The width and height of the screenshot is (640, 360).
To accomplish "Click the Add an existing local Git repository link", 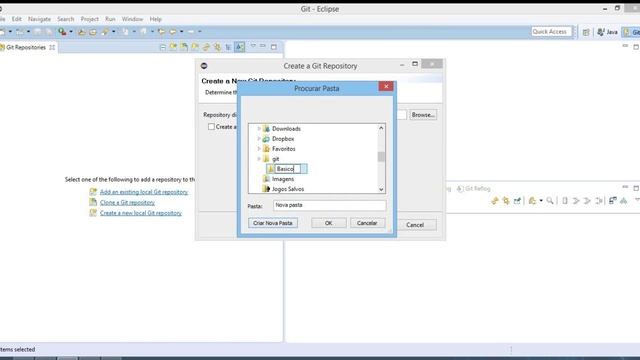I will pyautogui.click(x=144, y=192).
